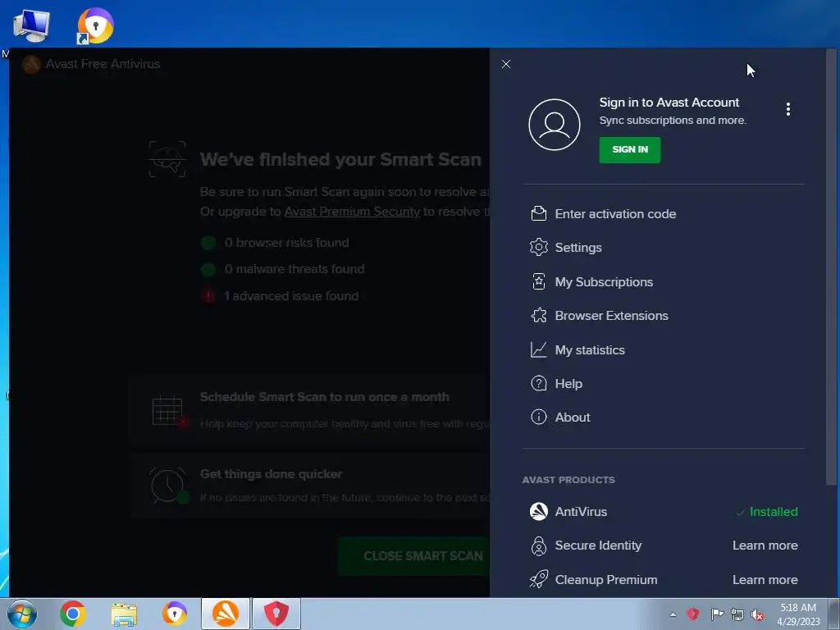Click the Settings gear icon
The image size is (840, 630).
(x=538, y=247)
